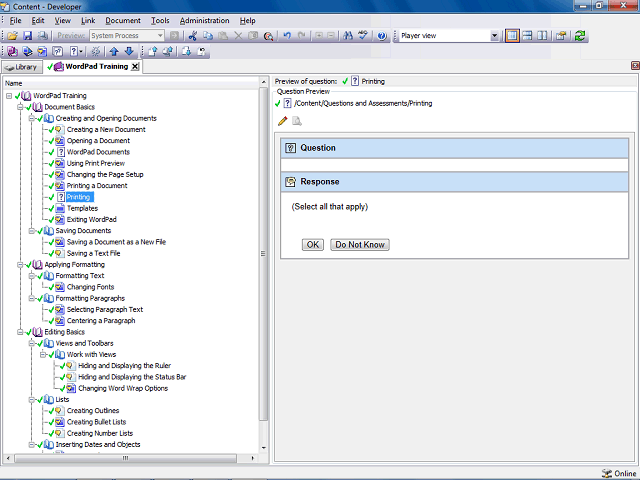Click the Cancel Check Out document icon
Image resolution: width=640 pixels, height=480 pixels.
coord(202,51)
